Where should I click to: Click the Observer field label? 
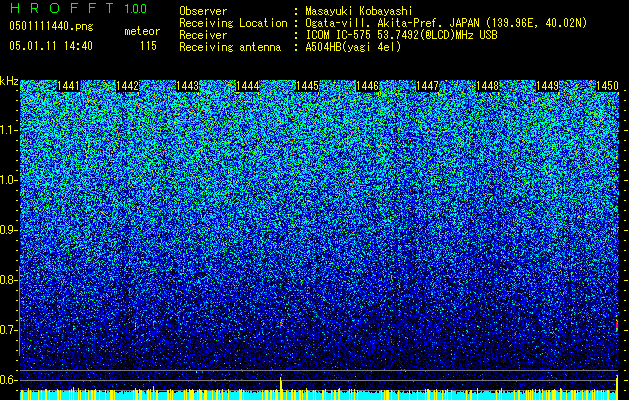(203, 11)
